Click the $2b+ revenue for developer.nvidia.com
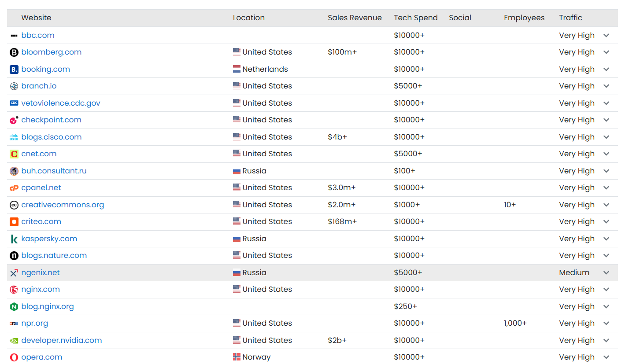The image size is (625, 364). pos(337,340)
